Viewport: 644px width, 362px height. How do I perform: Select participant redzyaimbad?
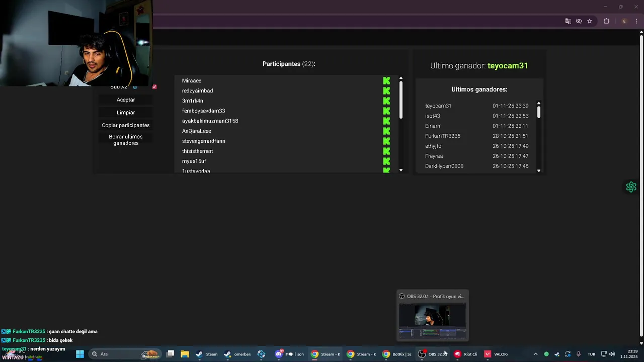[197, 90]
